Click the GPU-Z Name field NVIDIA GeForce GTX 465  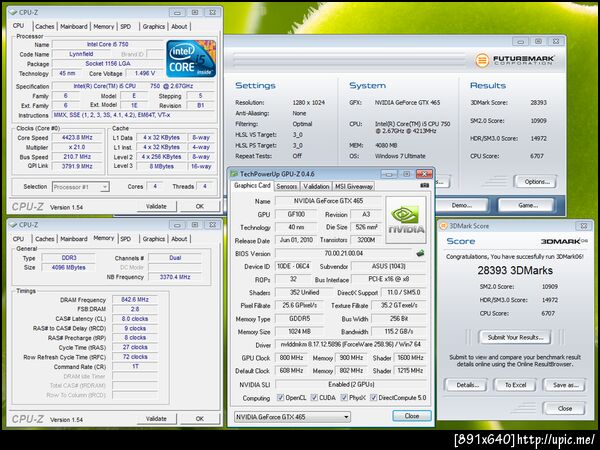click(328, 201)
